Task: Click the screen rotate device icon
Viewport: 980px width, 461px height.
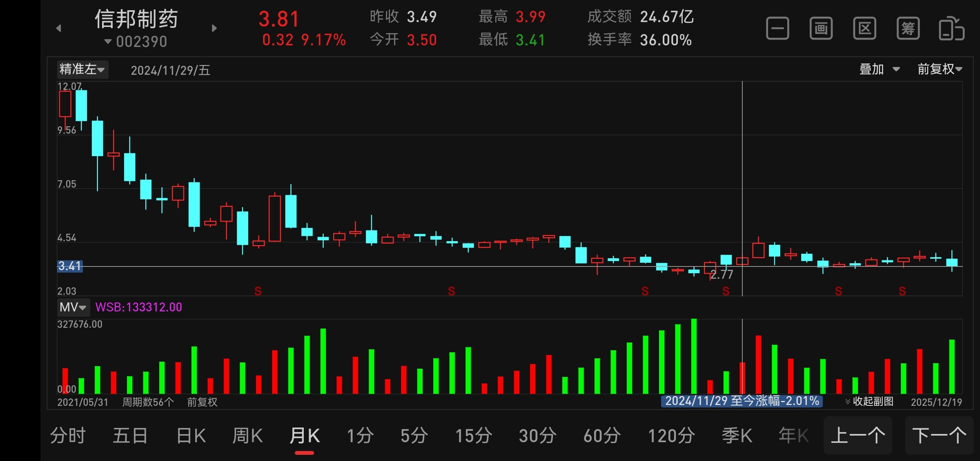Action: point(951,29)
